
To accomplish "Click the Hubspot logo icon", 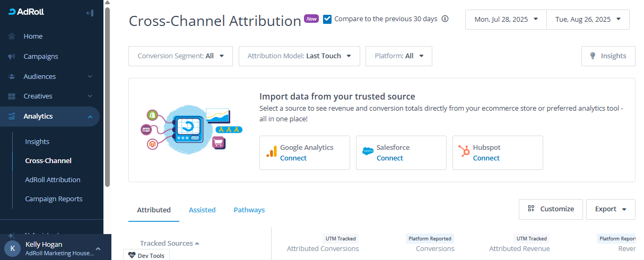I will [x=465, y=153].
